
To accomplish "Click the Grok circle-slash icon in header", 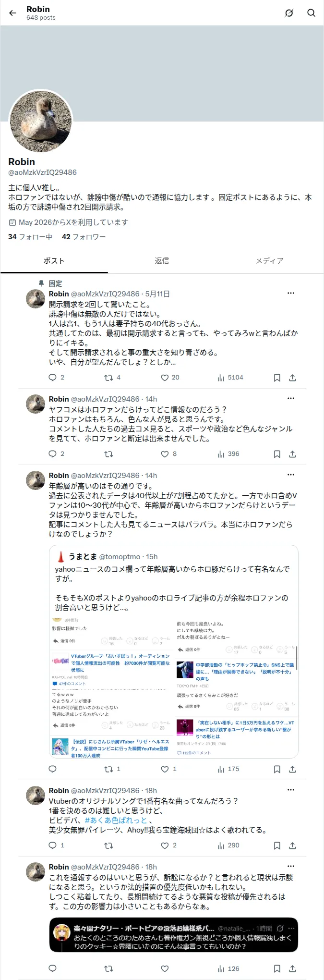I will [x=289, y=13].
